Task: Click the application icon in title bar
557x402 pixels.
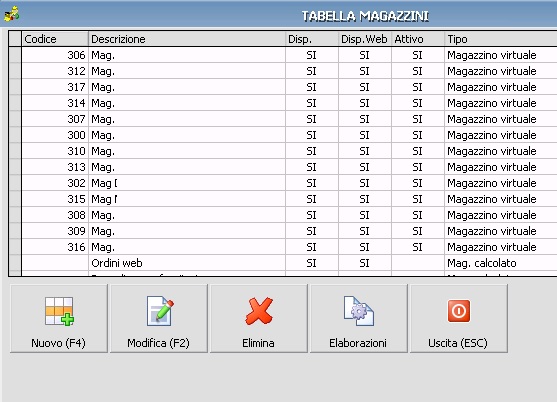Action: click(11, 14)
